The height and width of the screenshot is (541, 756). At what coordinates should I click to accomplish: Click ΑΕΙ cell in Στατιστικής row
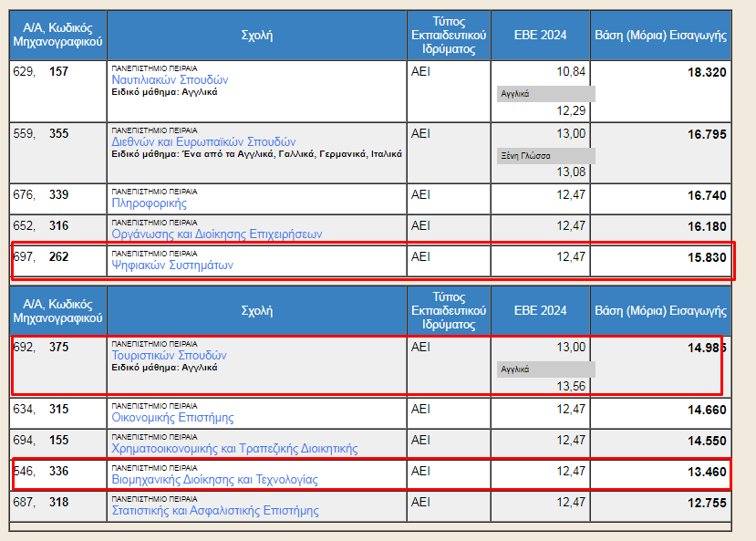click(x=449, y=506)
